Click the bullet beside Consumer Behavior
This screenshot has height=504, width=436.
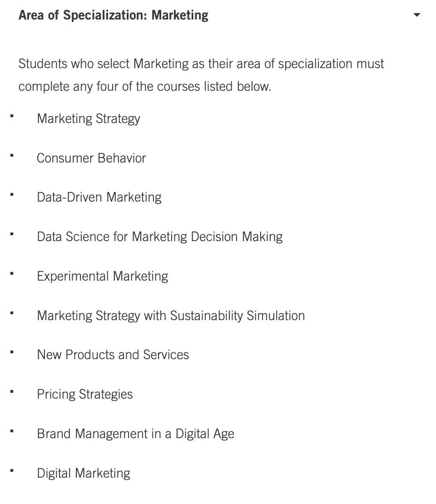tap(12, 155)
